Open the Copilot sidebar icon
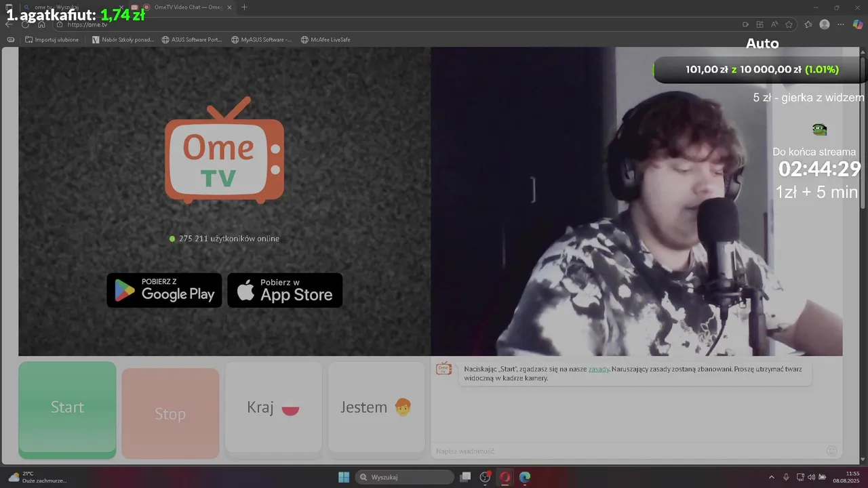The height and width of the screenshot is (488, 868). 858,24
